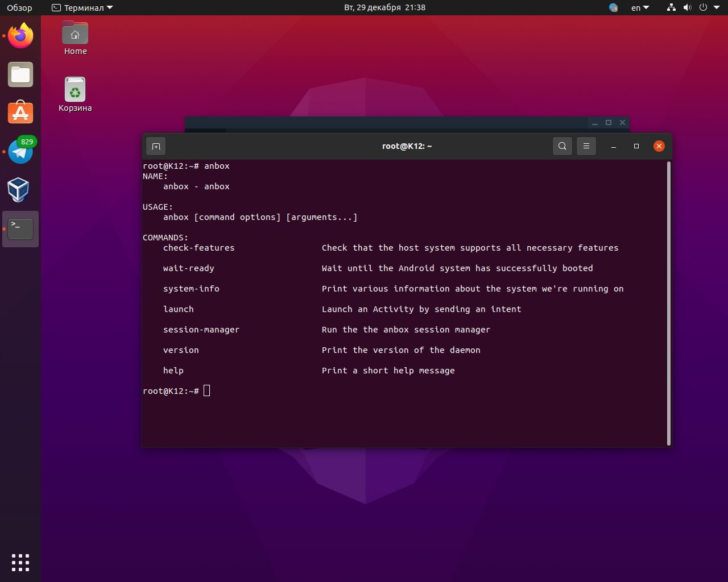
Task: Click 'Print the version of the daemon'
Action: click(401, 350)
